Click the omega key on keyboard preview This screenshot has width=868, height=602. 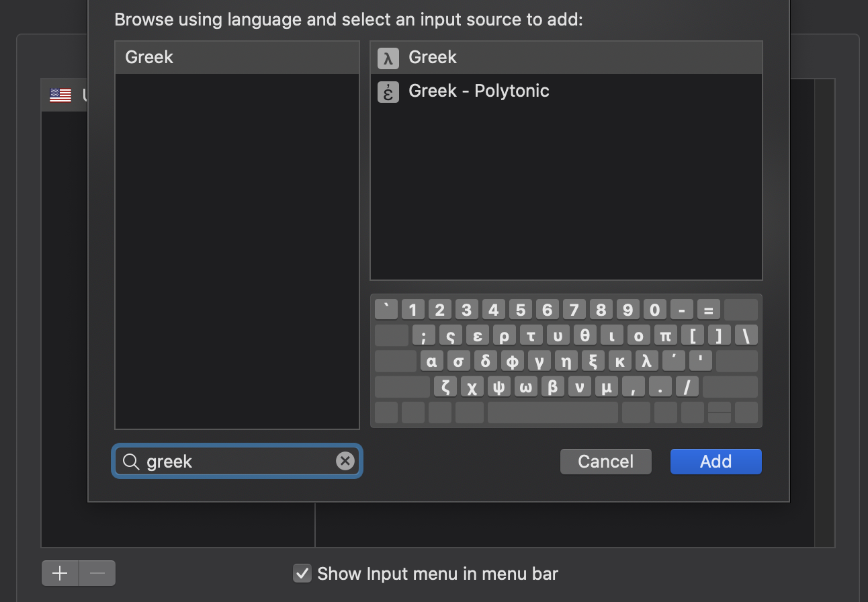[526, 386]
